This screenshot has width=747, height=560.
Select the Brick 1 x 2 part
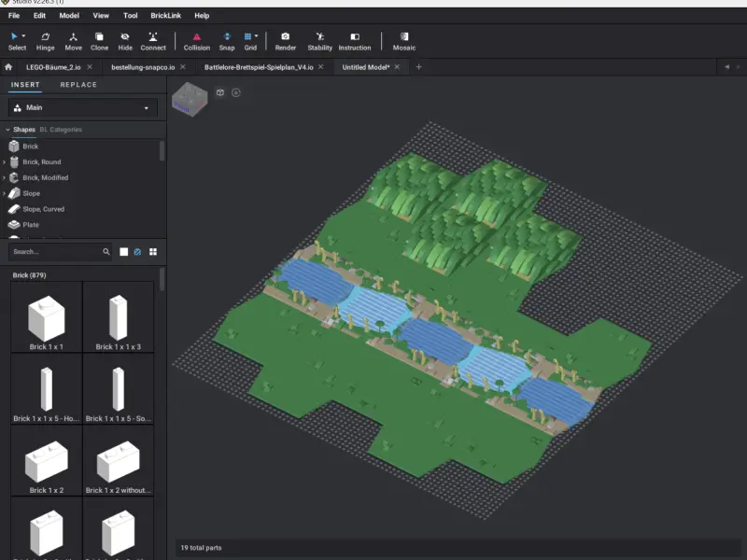coord(46,462)
